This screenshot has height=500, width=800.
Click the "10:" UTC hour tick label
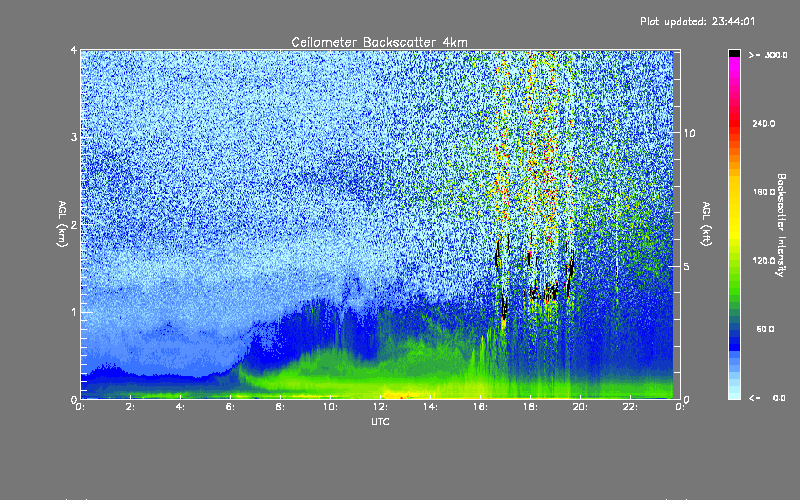point(330,407)
